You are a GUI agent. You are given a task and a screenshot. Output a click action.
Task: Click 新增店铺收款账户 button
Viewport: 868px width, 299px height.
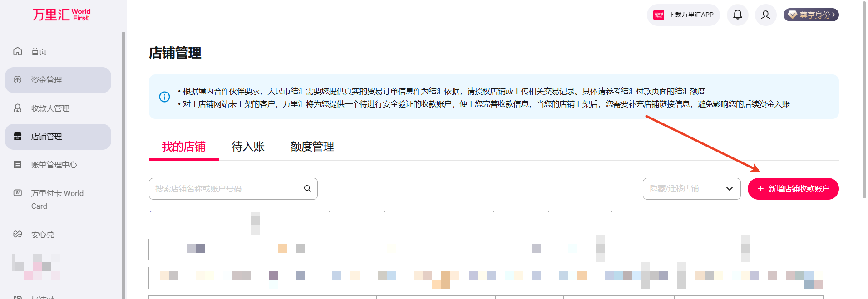tap(793, 189)
